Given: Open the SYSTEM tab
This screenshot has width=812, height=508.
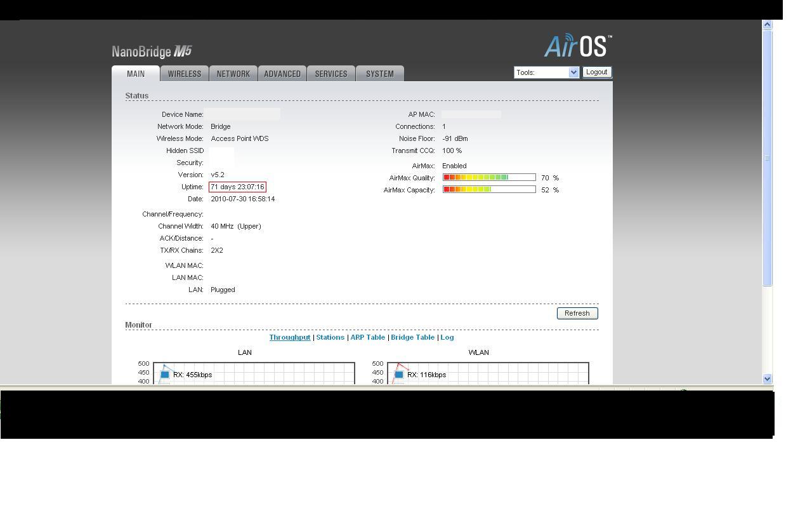Looking at the screenshot, I should [380, 74].
